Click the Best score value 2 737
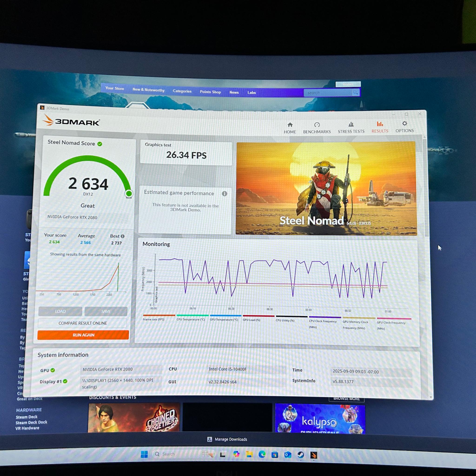The image size is (476, 476). point(116,243)
